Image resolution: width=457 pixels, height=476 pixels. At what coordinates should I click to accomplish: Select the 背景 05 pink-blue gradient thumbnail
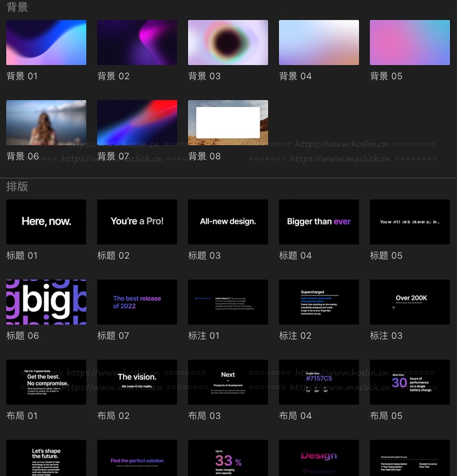click(x=409, y=43)
